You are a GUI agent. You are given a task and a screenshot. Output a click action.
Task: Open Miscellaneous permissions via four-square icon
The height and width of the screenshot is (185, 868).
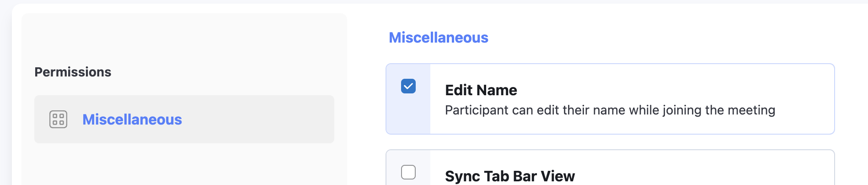tap(58, 120)
